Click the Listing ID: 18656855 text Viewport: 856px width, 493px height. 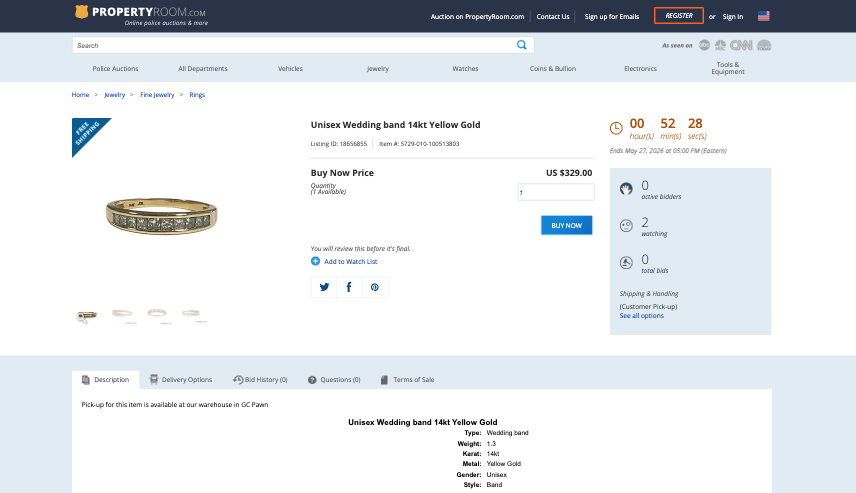[x=338, y=144]
